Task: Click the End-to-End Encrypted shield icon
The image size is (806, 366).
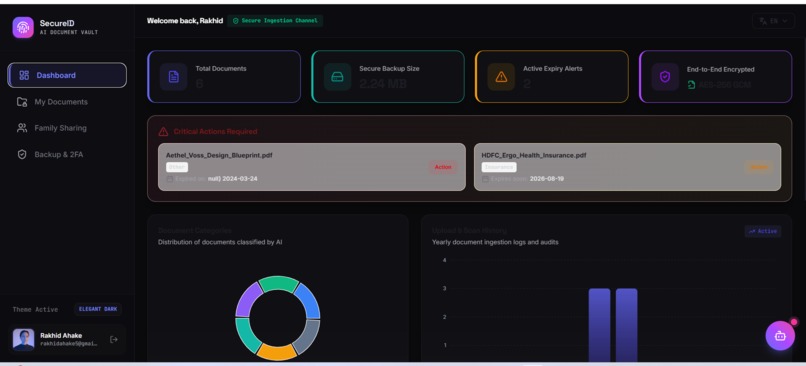Action: (665, 77)
